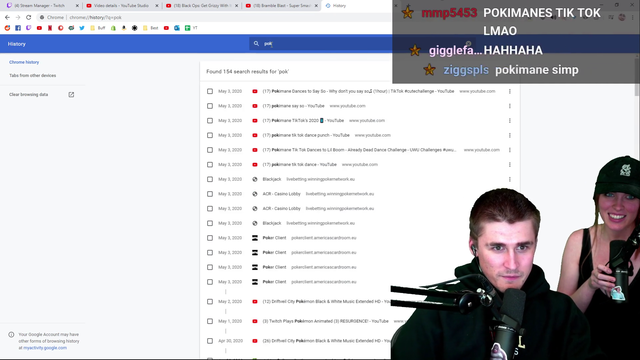This screenshot has width=640, height=360.
Task: Open Tabs from other devices
Action: pos(33,76)
